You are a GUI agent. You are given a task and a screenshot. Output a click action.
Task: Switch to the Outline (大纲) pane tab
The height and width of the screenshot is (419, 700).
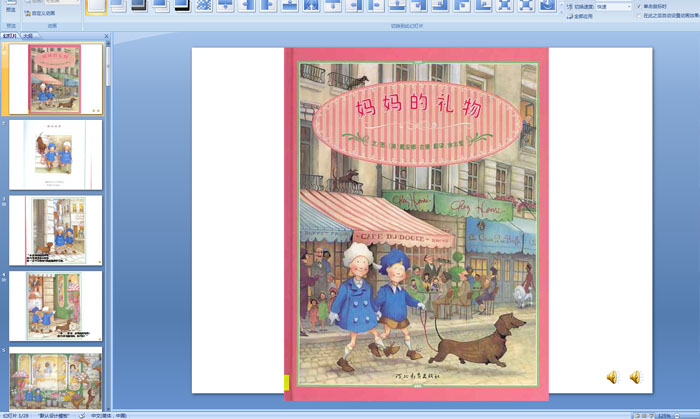(28, 36)
